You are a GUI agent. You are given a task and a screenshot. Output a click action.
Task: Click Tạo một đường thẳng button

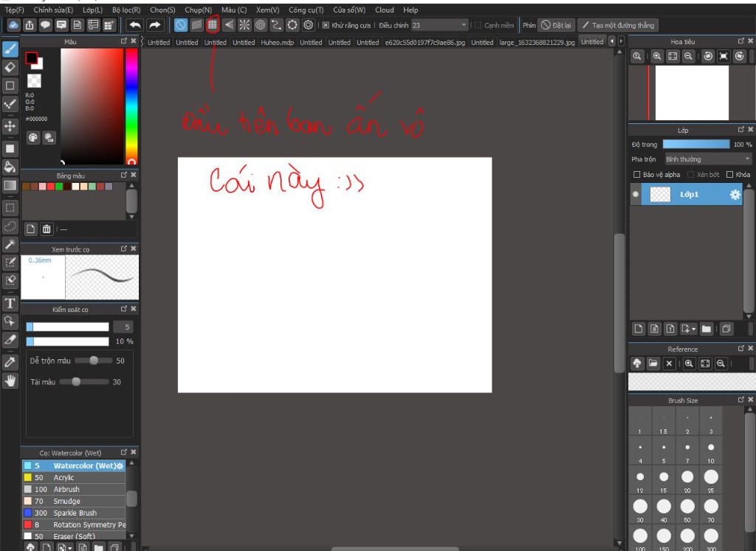618,25
